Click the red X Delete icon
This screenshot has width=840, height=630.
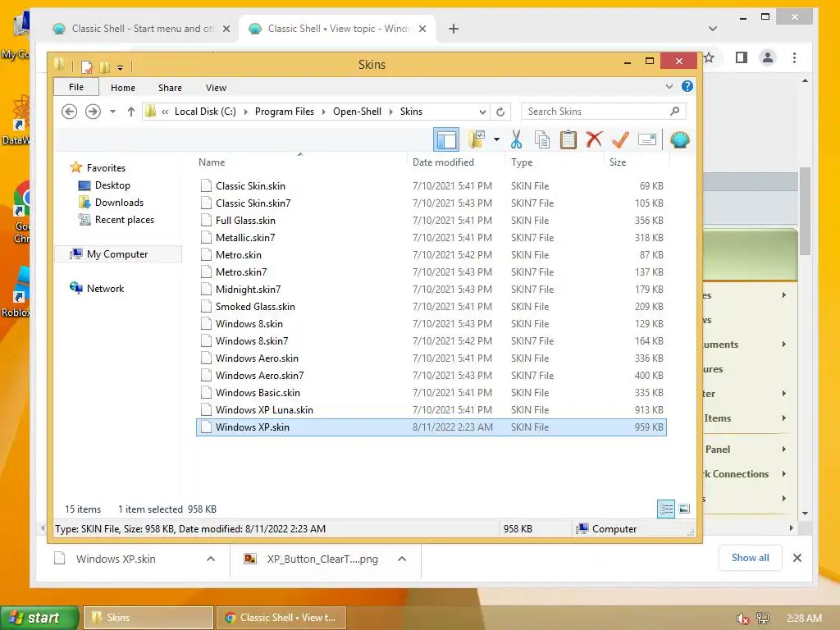pos(594,139)
